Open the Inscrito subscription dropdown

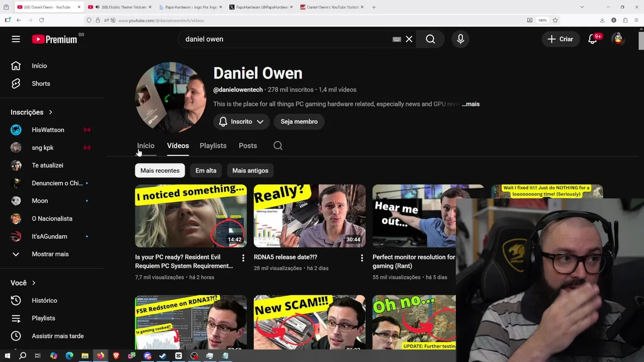coord(242,122)
